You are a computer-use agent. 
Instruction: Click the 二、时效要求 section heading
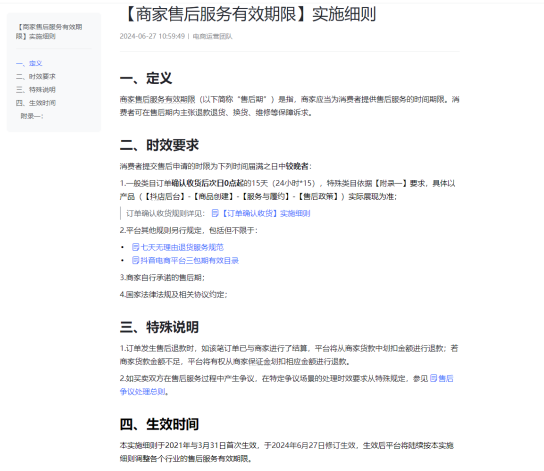tap(159, 145)
